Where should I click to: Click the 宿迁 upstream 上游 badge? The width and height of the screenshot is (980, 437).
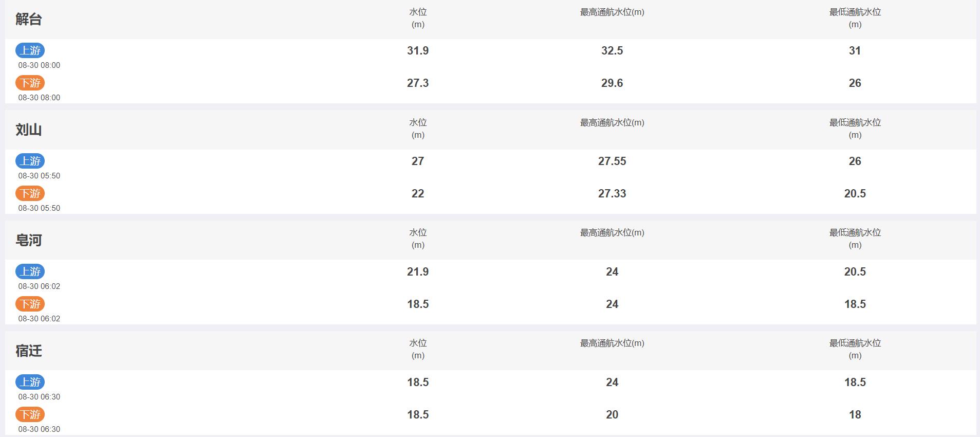(30, 382)
